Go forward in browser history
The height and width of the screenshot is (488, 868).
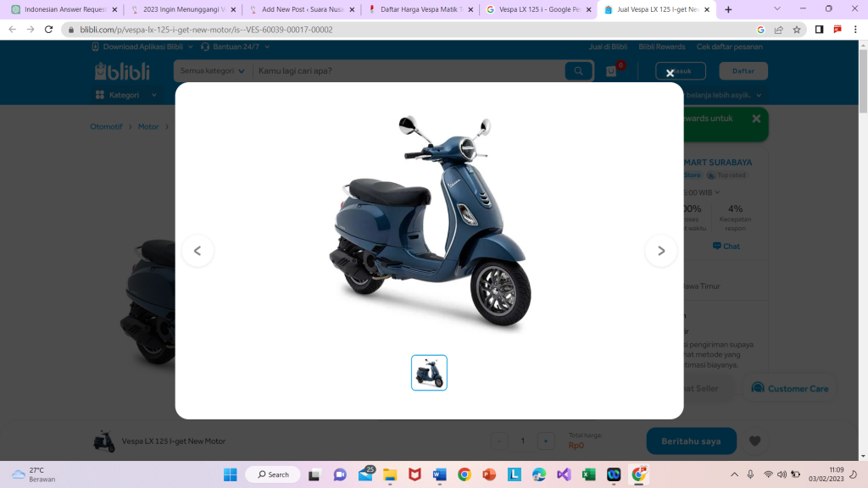31,30
